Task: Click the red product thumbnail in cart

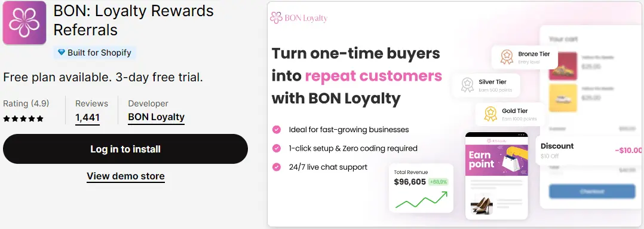Action: (563, 66)
